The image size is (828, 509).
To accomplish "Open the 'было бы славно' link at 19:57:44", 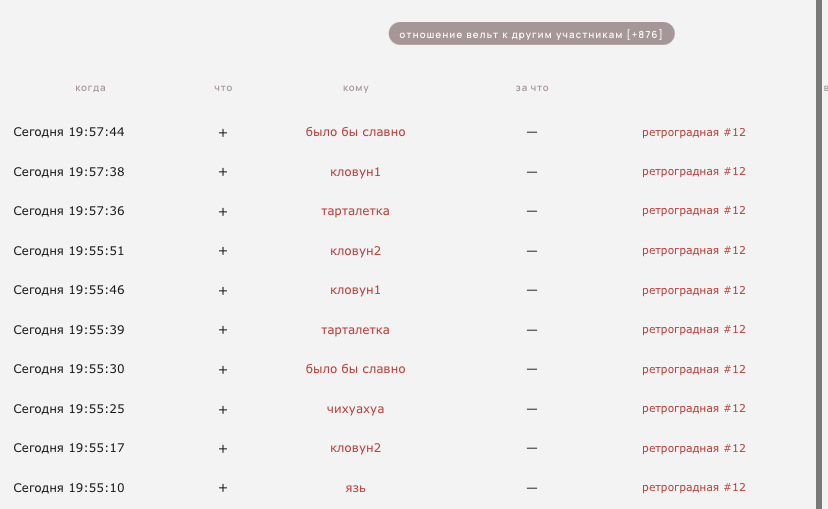I will (355, 132).
